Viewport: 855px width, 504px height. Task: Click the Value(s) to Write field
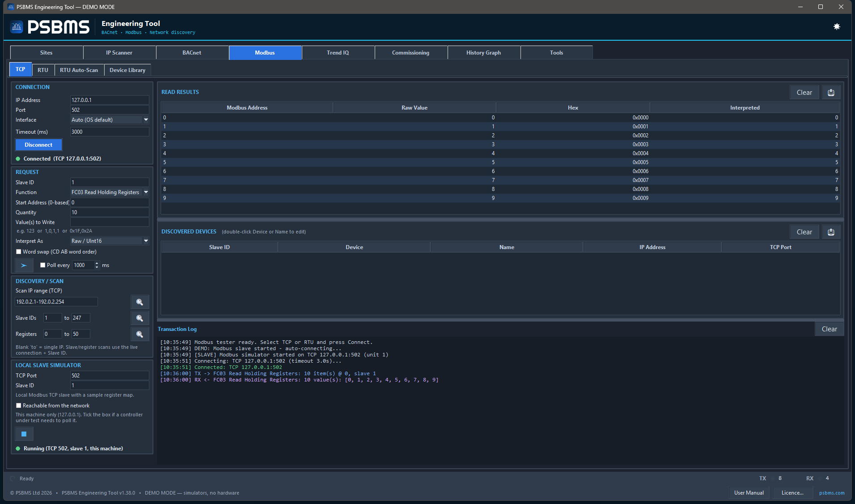coord(110,222)
